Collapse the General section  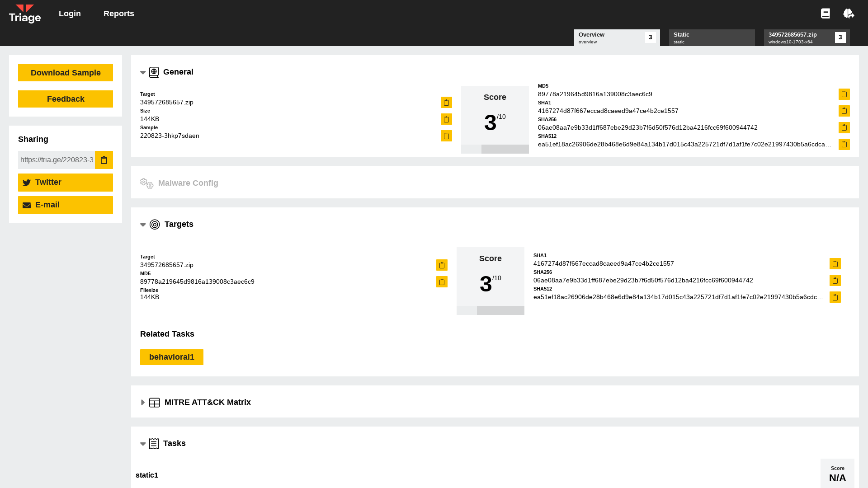[143, 72]
